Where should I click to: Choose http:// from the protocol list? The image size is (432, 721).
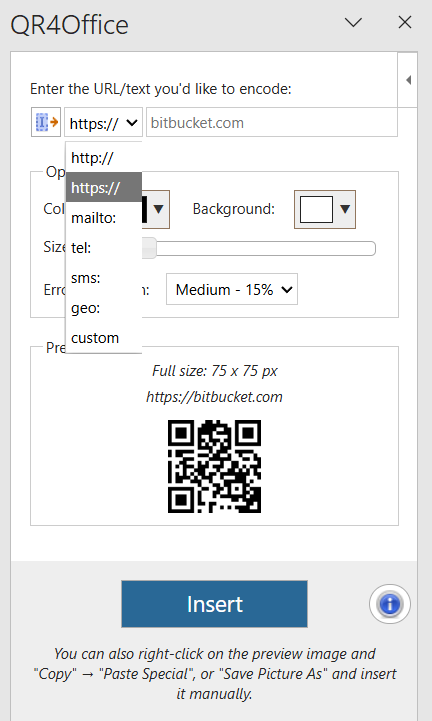104,158
